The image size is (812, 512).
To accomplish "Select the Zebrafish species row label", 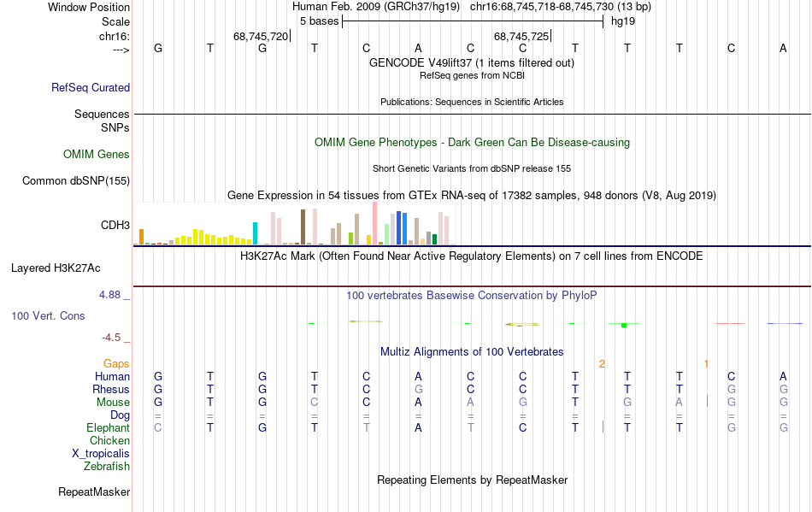I will click(107, 467).
